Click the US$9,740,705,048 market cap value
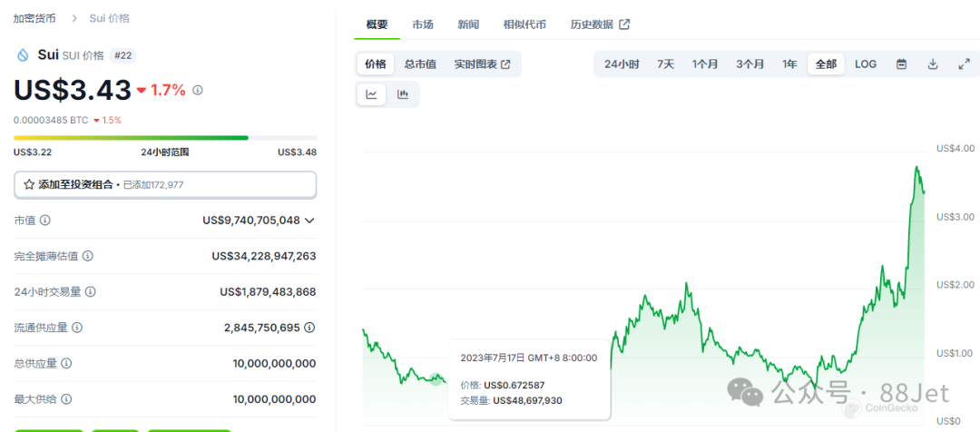This screenshot has width=980, height=432. pos(251,220)
